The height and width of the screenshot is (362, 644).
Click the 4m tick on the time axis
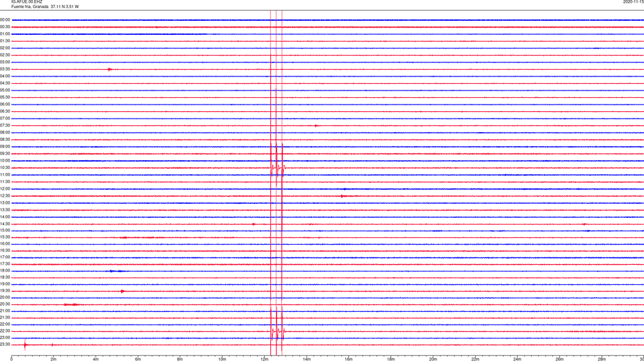coord(96,359)
